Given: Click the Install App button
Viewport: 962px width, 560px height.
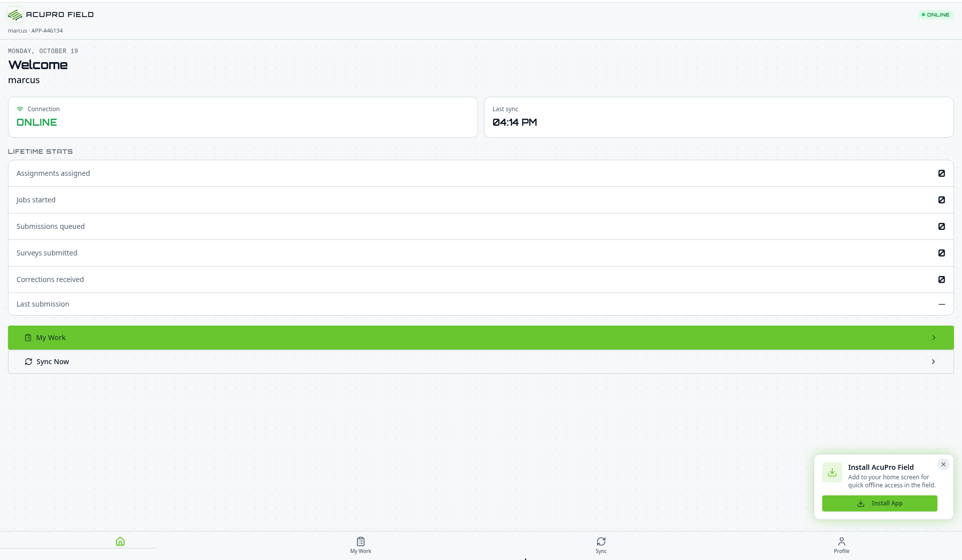Looking at the screenshot, I should pyautogui.click(x=880, y=503).
